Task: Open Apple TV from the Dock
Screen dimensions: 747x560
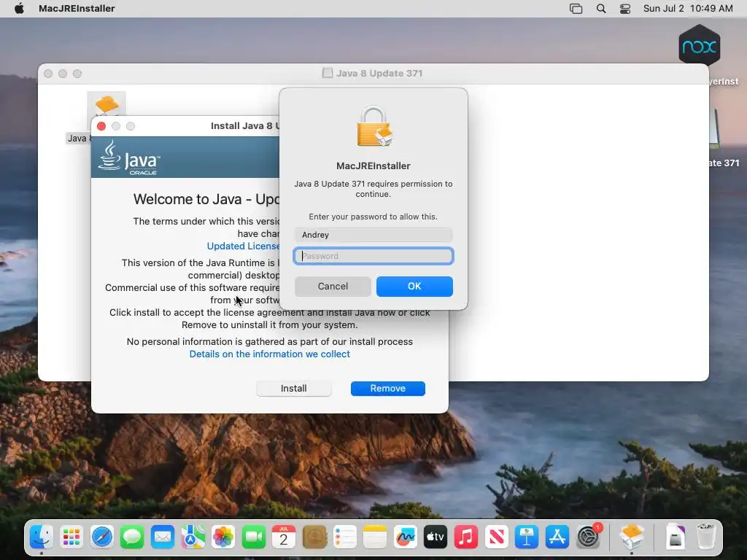Action: [x=436, y=537]
